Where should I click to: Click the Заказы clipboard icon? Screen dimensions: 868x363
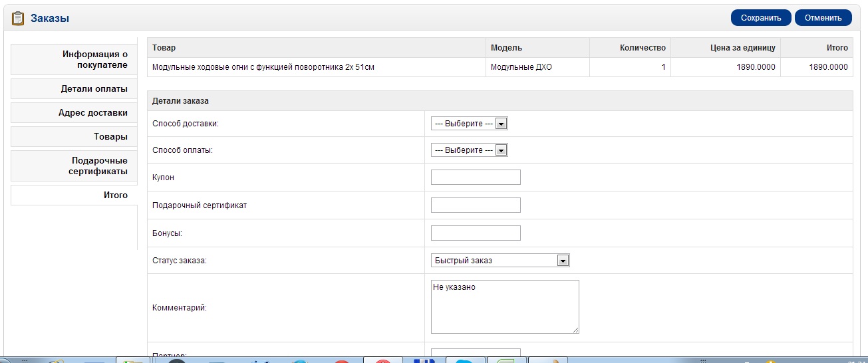point(18,18)
